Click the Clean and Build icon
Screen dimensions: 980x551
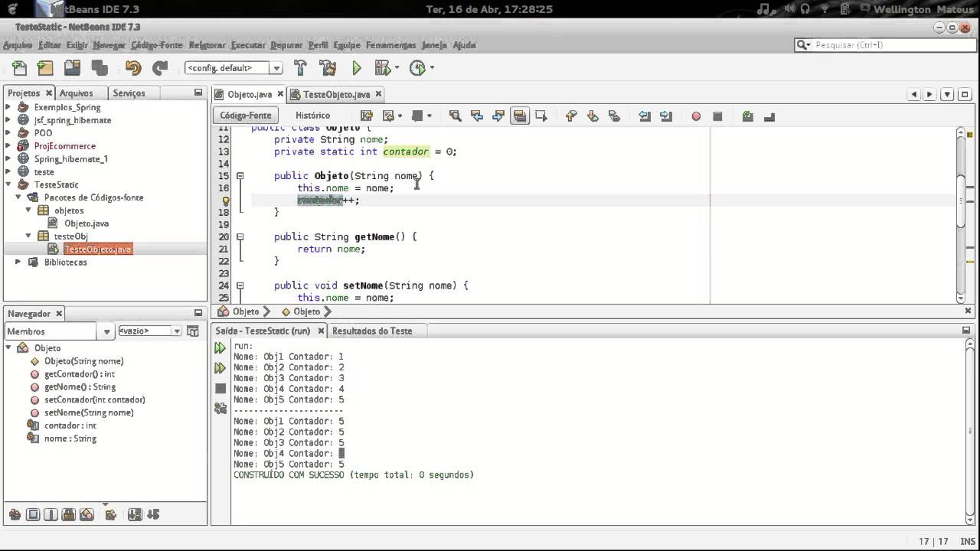(328, 68)
